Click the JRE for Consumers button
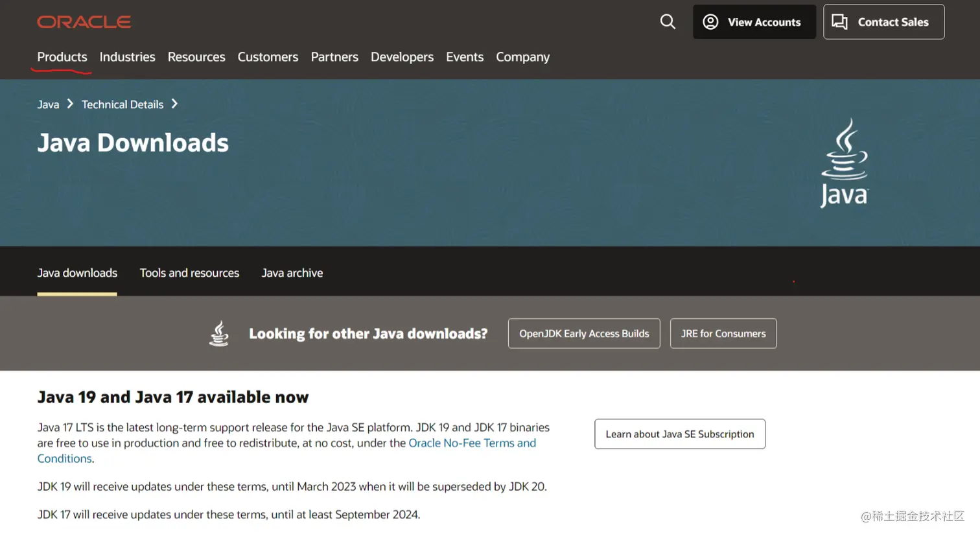This screenshot has height=538, width=980. tap(723, 333)
